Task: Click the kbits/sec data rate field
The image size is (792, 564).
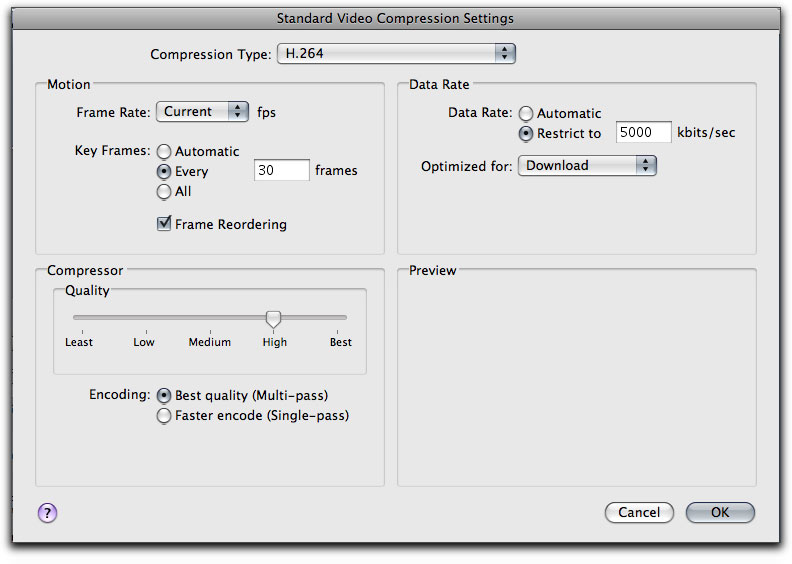Action: 644,132
